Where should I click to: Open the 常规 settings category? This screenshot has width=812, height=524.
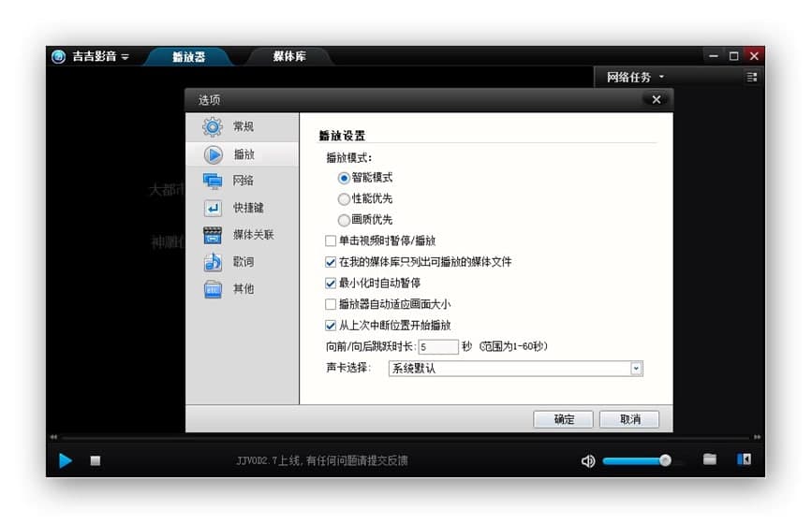(x=242, y=126)
